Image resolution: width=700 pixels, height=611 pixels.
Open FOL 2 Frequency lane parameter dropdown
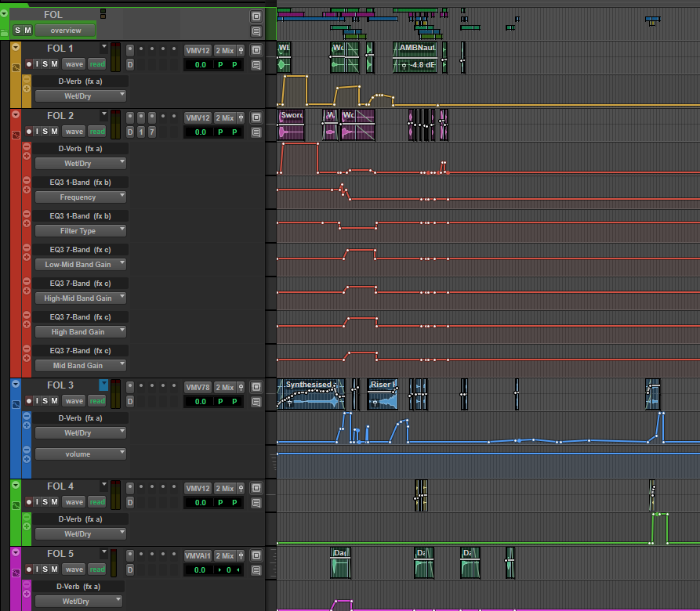coord(81,197)
